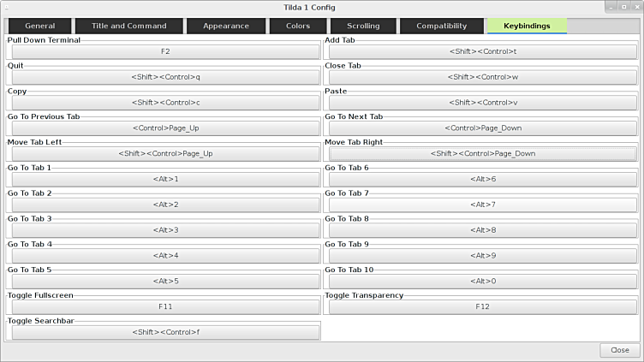This screenshot has width=644, height=362.
Task: Select the Appearance tab
Action: 226,26
